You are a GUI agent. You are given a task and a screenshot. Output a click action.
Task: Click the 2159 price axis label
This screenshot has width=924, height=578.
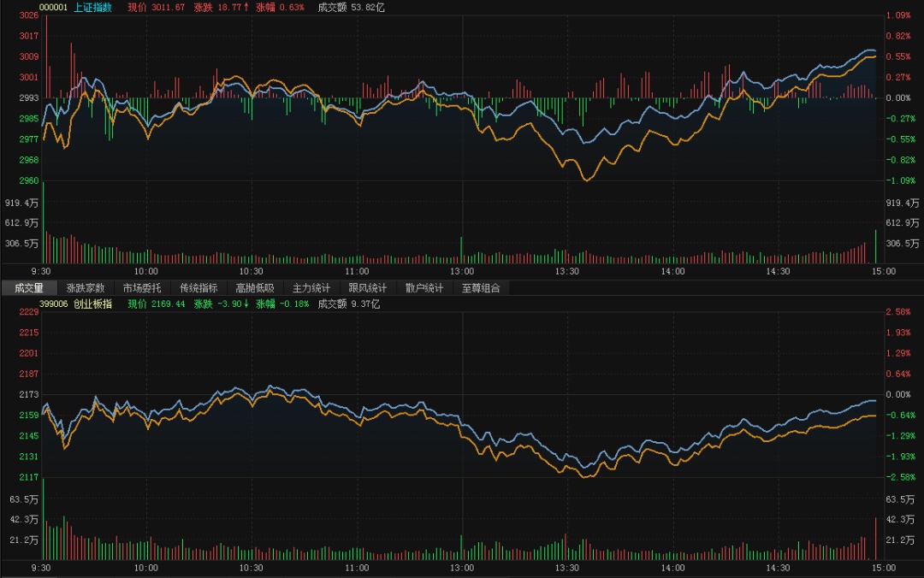click(x=29, y=415)
